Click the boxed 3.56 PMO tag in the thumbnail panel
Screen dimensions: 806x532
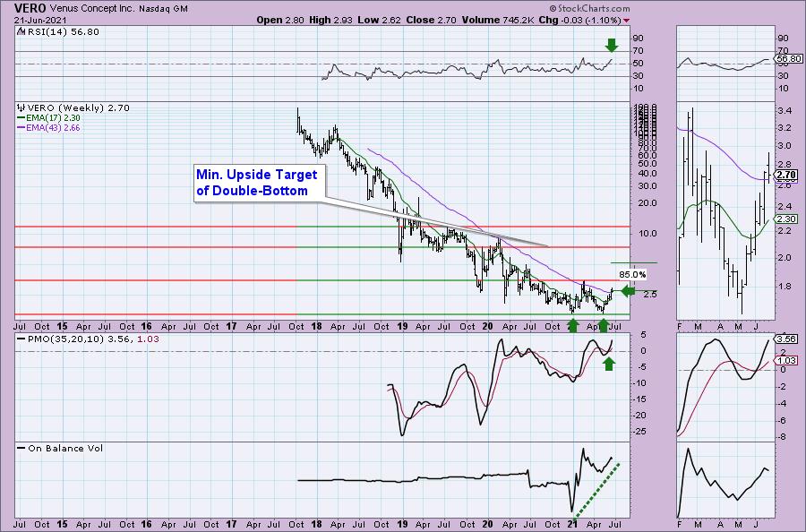(787, 339)
